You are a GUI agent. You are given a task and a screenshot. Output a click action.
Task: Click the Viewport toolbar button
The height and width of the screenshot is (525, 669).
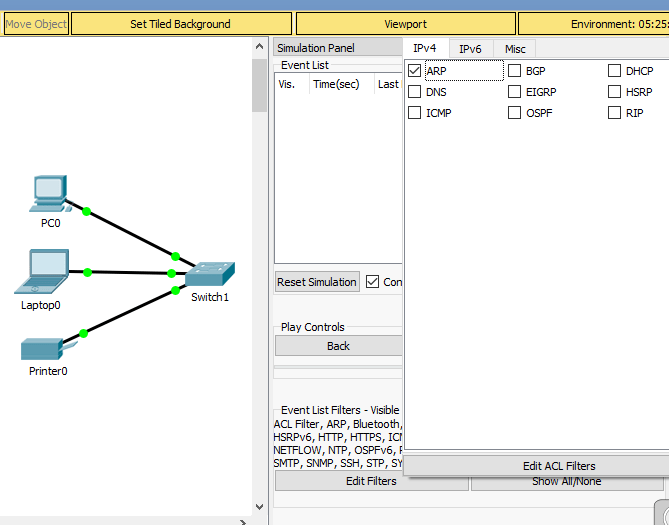[x=405, y=24]
